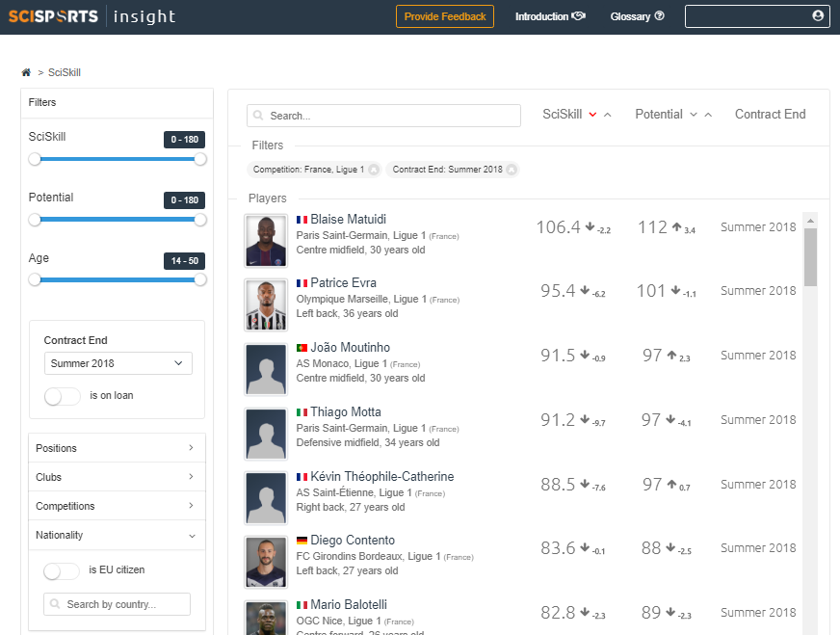
Task: Click the France flag next to Kévin Théophile-Catherine
Action: point(302,477)
